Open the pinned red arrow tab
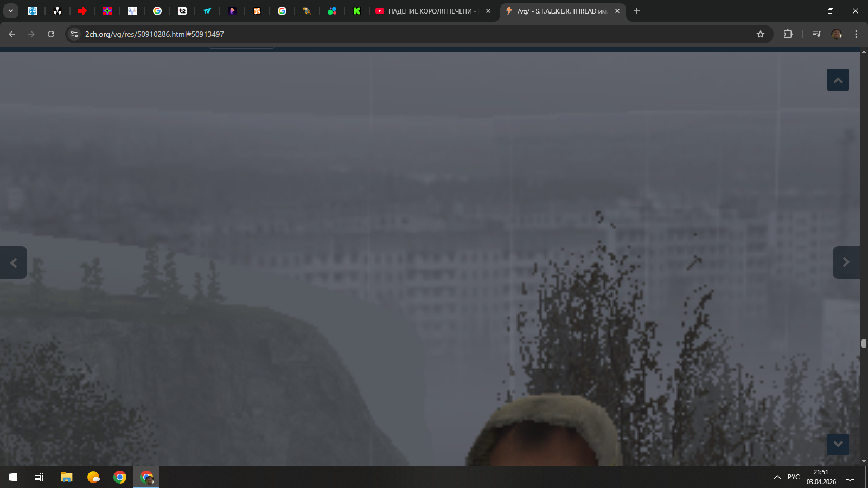Viewport: 868px width, 488px height. (x=82, y=11)
